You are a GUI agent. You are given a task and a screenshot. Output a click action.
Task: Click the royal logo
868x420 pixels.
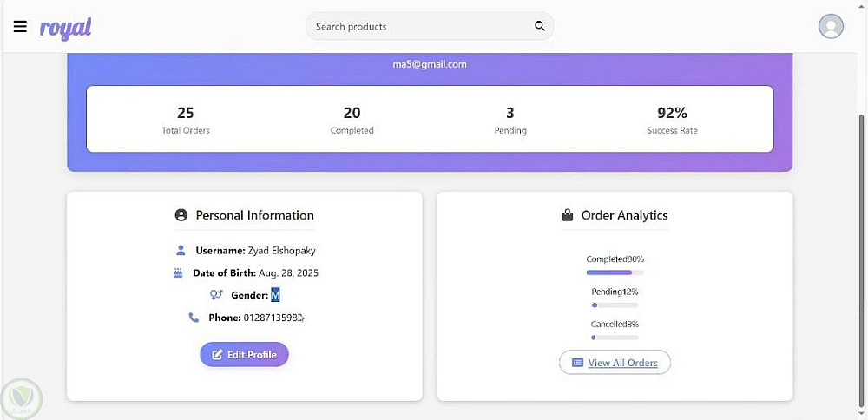[x=65, y=28]
